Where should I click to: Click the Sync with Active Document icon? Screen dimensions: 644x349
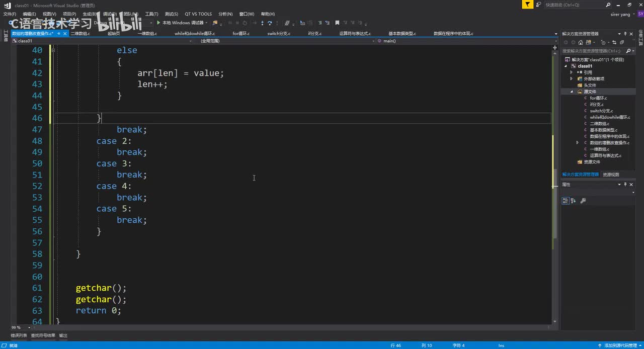pos(614,43)
